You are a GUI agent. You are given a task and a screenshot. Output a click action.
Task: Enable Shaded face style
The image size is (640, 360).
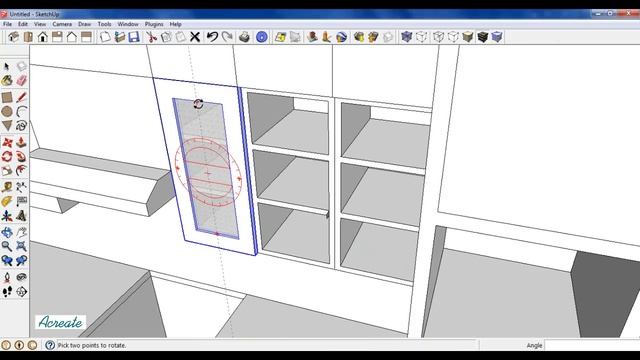click(x=467, y=37)
